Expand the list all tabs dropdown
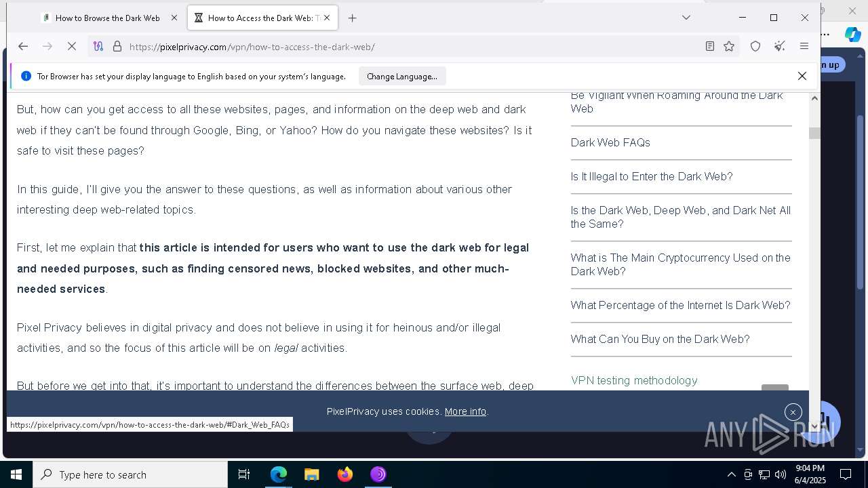The image size is (868, 488). point(686,18)
